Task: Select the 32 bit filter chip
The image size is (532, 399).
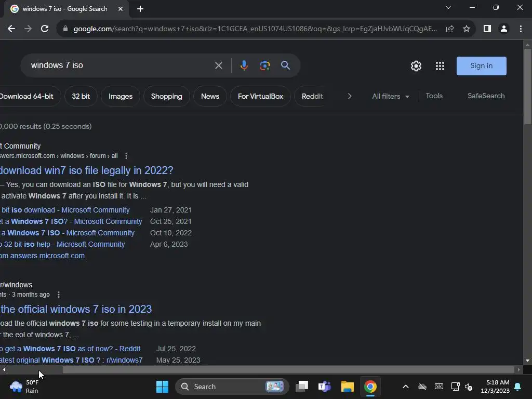Action: pyautogui.click(x=81, y=96)
